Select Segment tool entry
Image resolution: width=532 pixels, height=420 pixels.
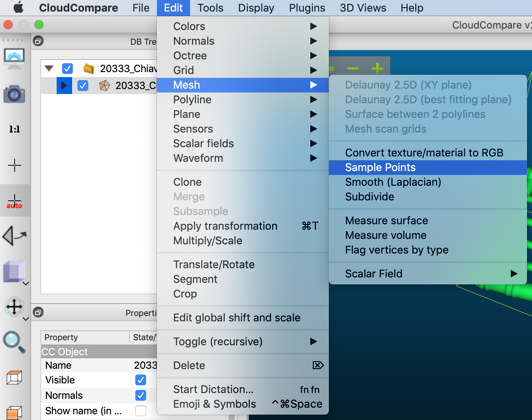click(243, 279)
